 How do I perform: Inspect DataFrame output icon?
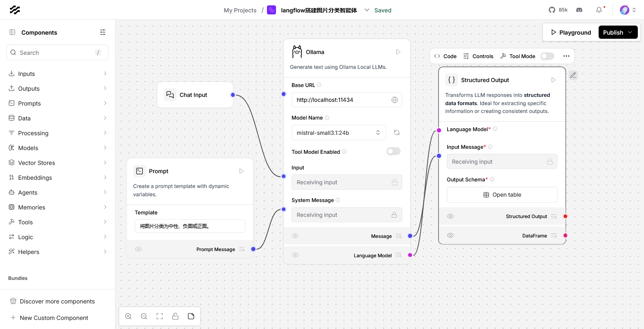[554, 236]
